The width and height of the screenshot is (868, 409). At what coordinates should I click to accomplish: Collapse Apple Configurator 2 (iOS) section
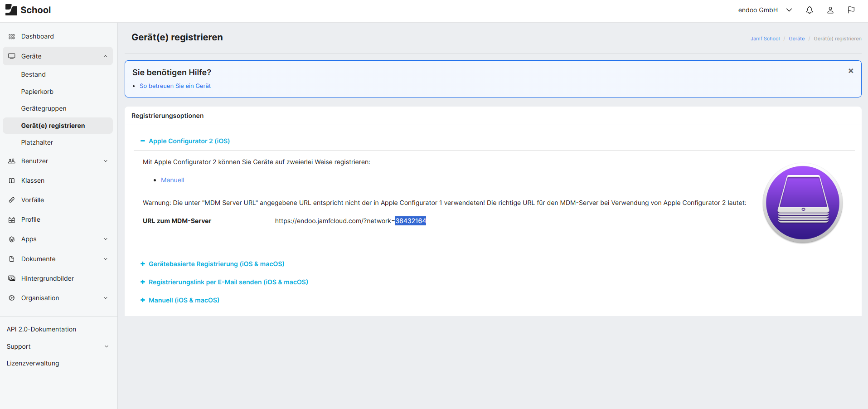click(185, 141)
